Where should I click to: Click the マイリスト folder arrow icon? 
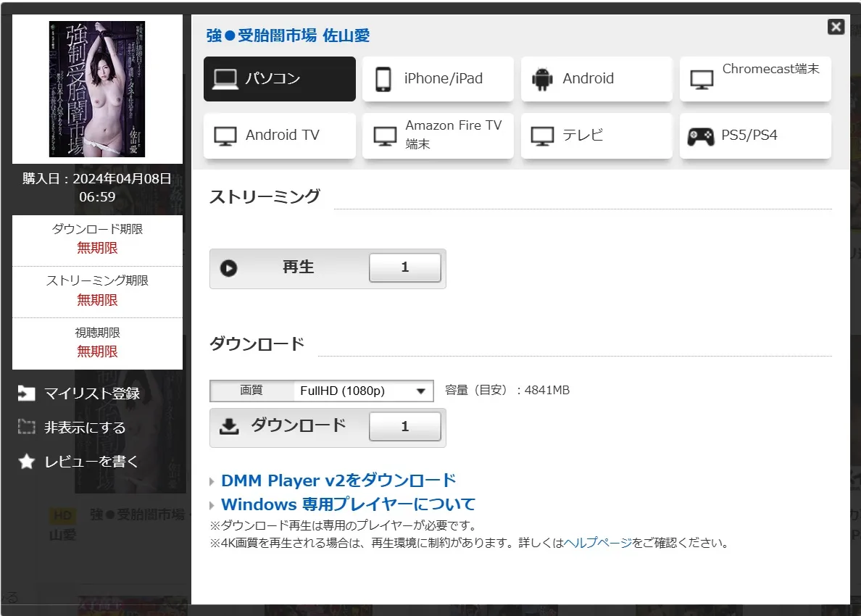[26, 393]
